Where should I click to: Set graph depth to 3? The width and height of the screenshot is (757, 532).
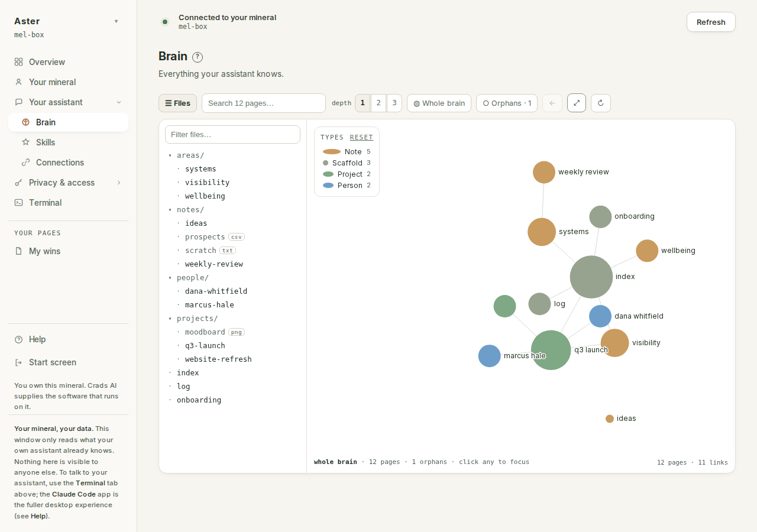[x=394, y=103]
